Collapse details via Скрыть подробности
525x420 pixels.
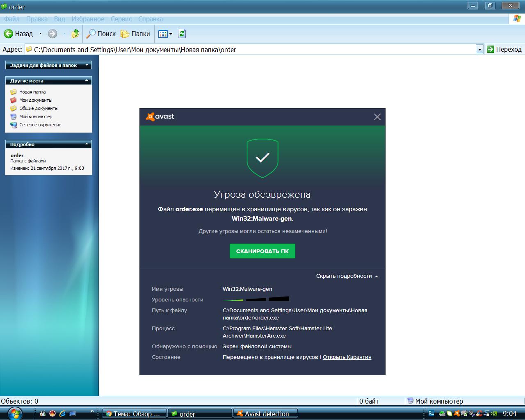(x=347, y=276)
